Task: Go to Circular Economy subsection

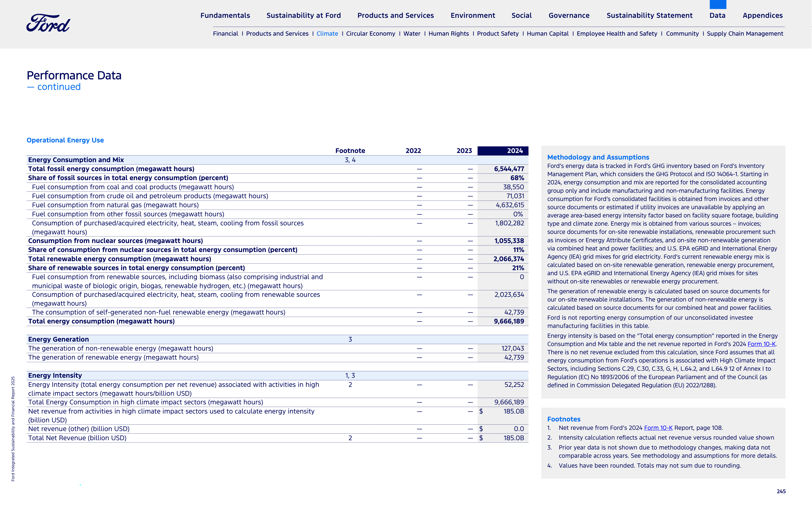Action: coord(371,34)
